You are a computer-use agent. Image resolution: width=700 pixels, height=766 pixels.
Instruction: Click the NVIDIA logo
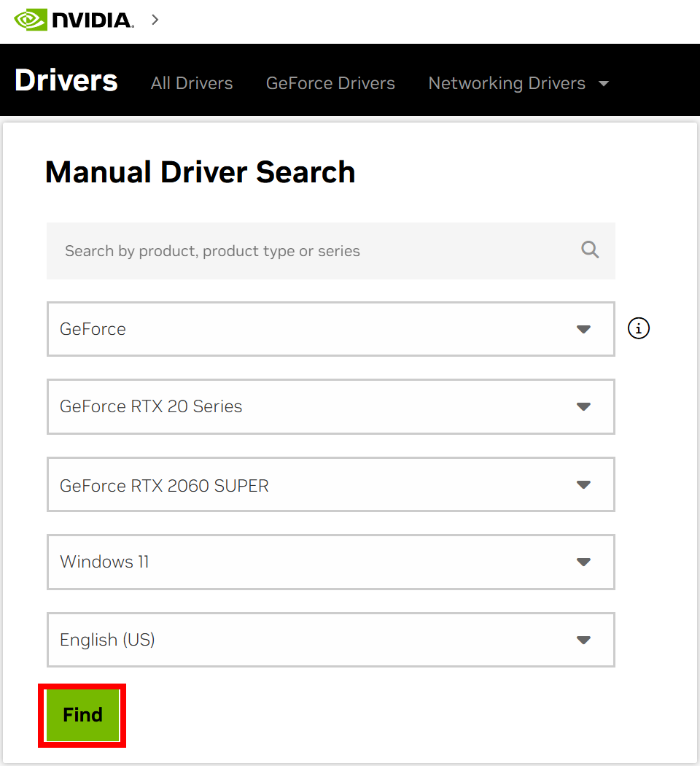coord(74,20)
